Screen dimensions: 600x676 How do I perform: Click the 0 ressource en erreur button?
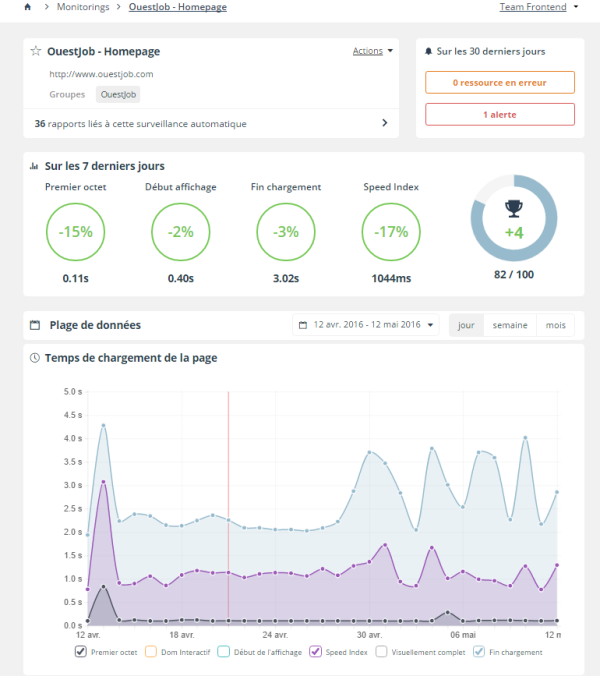tap(500, 82)
